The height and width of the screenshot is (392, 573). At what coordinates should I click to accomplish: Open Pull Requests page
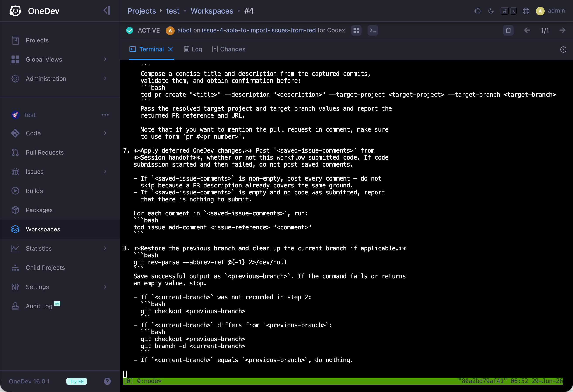[x=45, y=153]
